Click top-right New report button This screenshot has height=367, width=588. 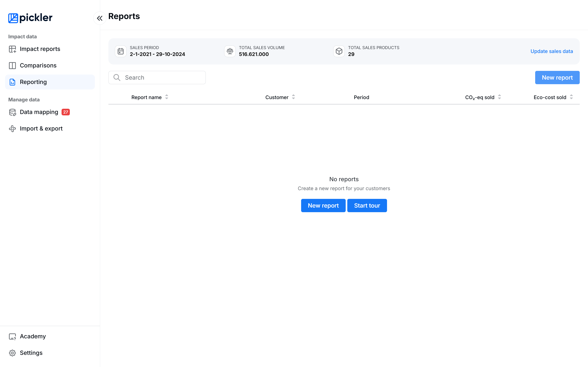[x=557, y=78]
